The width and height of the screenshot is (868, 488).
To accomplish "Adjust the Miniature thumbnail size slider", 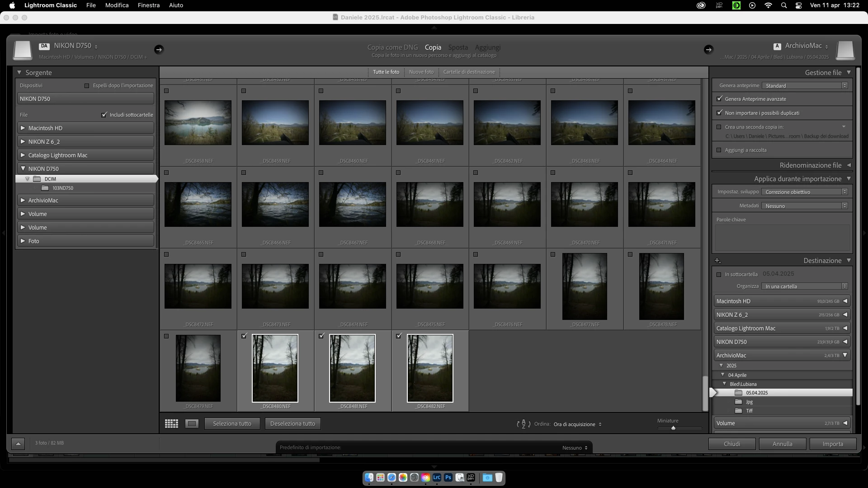I will click(673, 428).
